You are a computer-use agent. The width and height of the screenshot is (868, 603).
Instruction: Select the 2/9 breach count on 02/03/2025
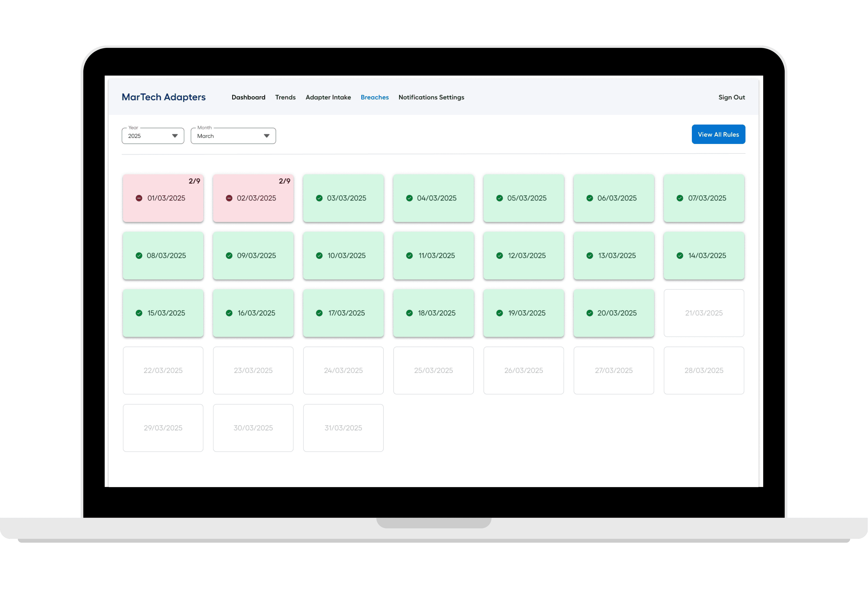click(284, 181)
